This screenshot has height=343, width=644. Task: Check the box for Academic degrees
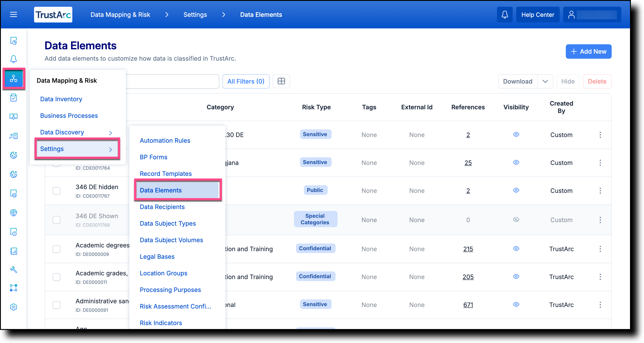click(x=57, y=249)
